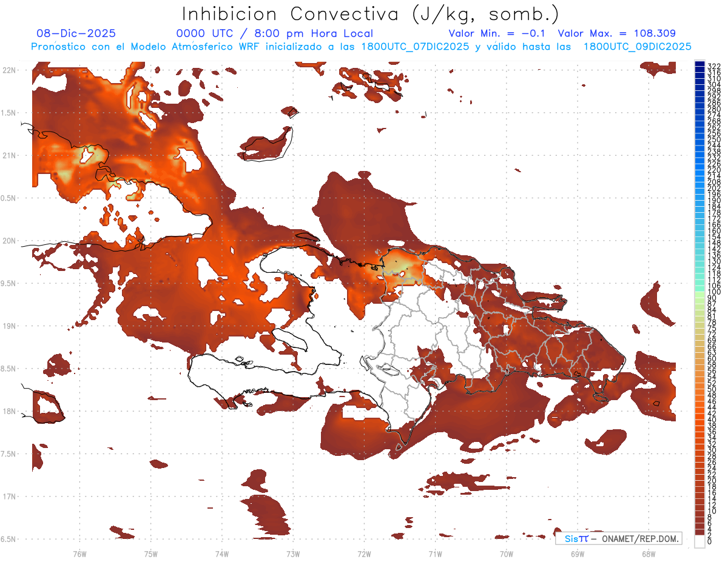Click the "250" legend value

click(714, 139)
